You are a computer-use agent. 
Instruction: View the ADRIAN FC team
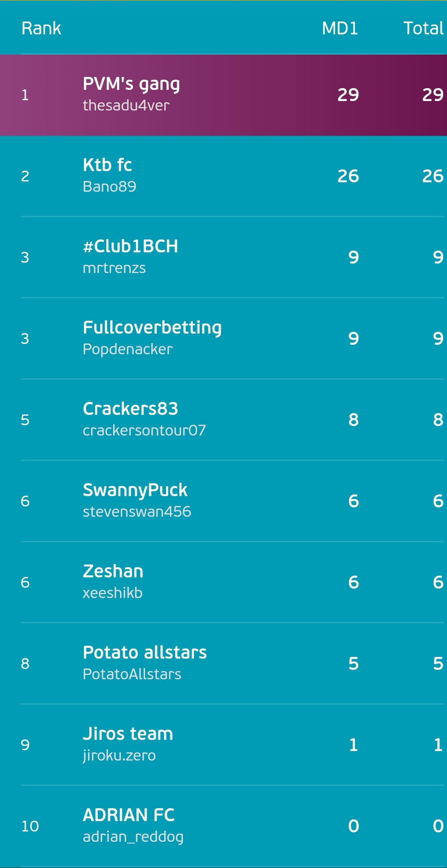[223, 826]
